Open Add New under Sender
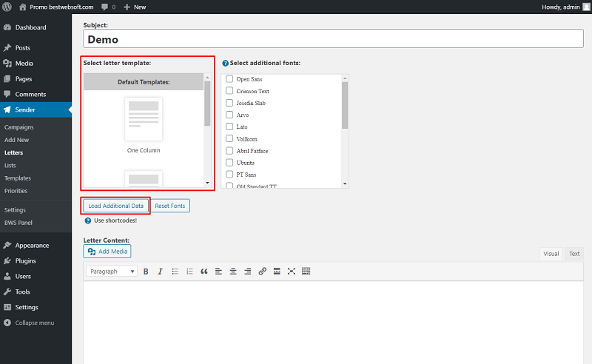The height and width of the screenshot is (364, 592). click(x=16, y=140)
